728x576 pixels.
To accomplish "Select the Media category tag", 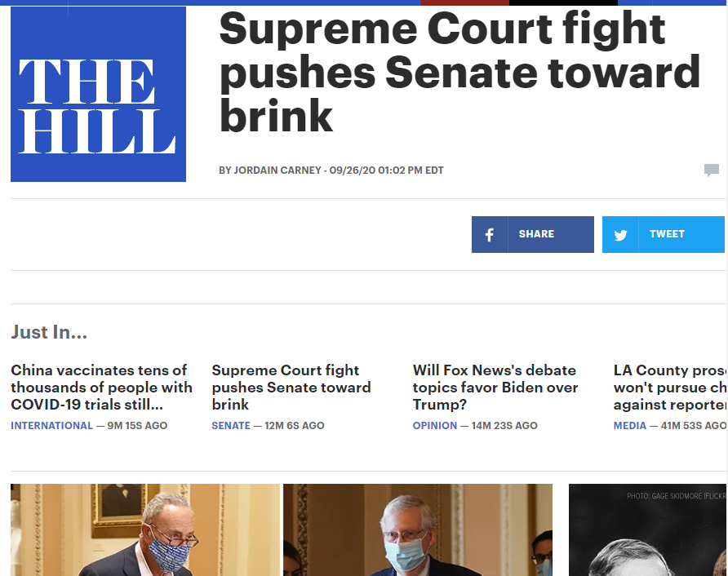I will tap(630, 426).
